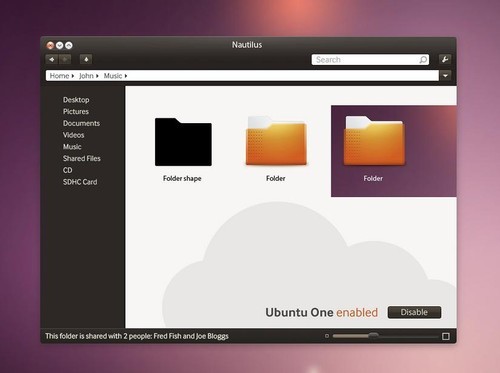
Task: Focus the Search input field
Action: click(370, 60)
